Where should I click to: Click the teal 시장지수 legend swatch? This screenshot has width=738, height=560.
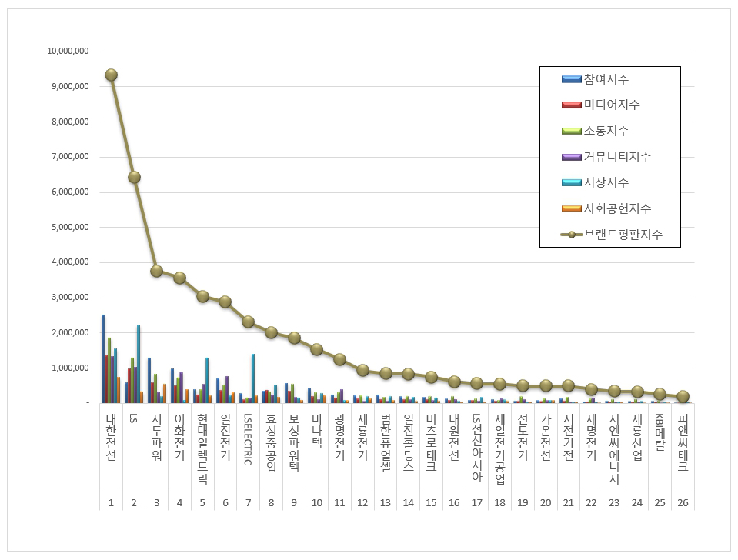tap(570, 182)
